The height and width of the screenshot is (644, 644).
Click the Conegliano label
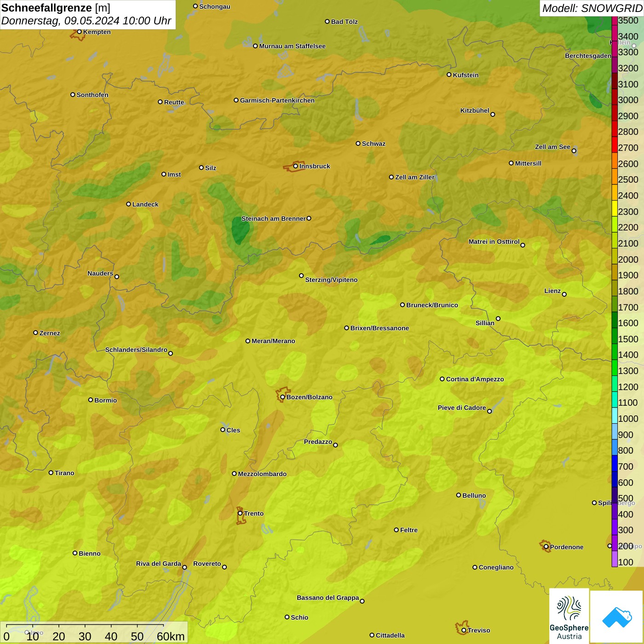click(x=496, y=567)
